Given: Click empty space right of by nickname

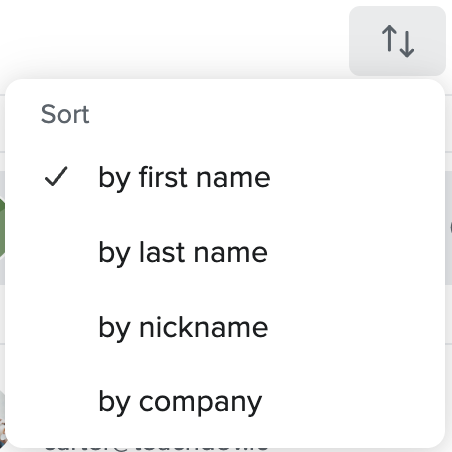Looking at the screenshot, I should [355, 327].
